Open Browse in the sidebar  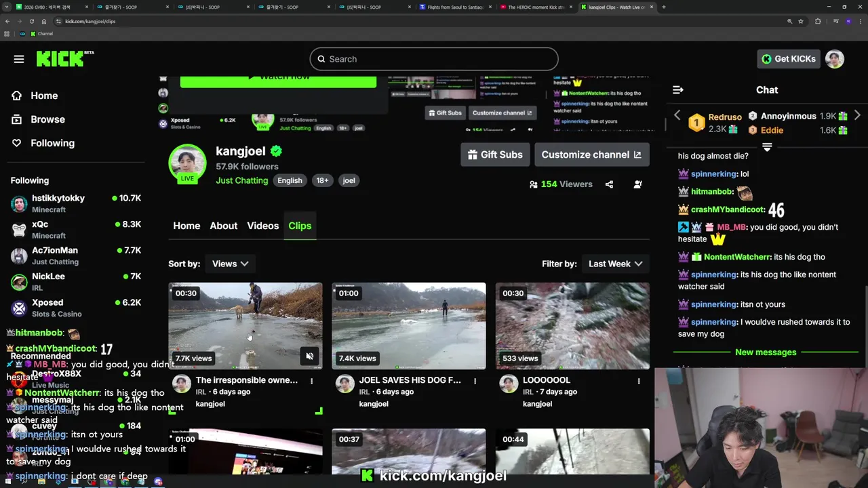click(39, 119)
